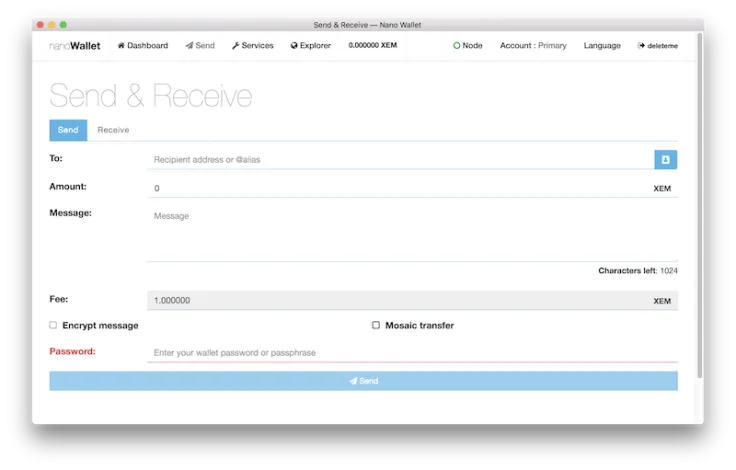Screen dimensions: 736x470
Task: Click the wrench icon beside Services
Action: pos(236,46)
